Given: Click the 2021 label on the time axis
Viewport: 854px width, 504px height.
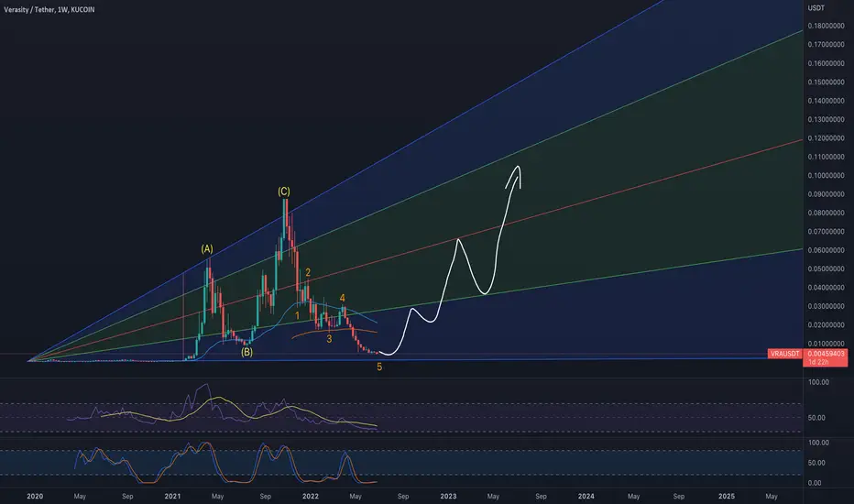Looking at the screenshot, I should 172,496.
